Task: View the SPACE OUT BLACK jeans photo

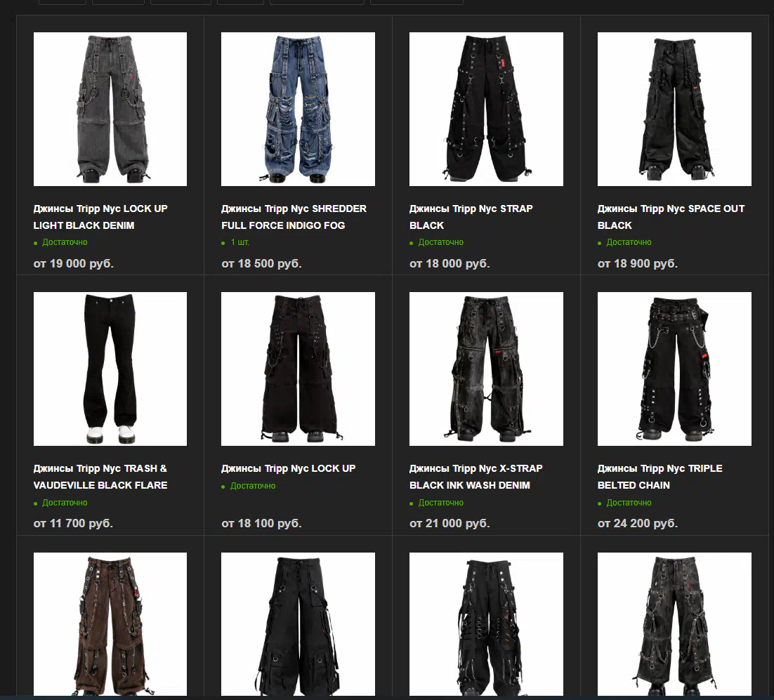Action: click(674, 109)
